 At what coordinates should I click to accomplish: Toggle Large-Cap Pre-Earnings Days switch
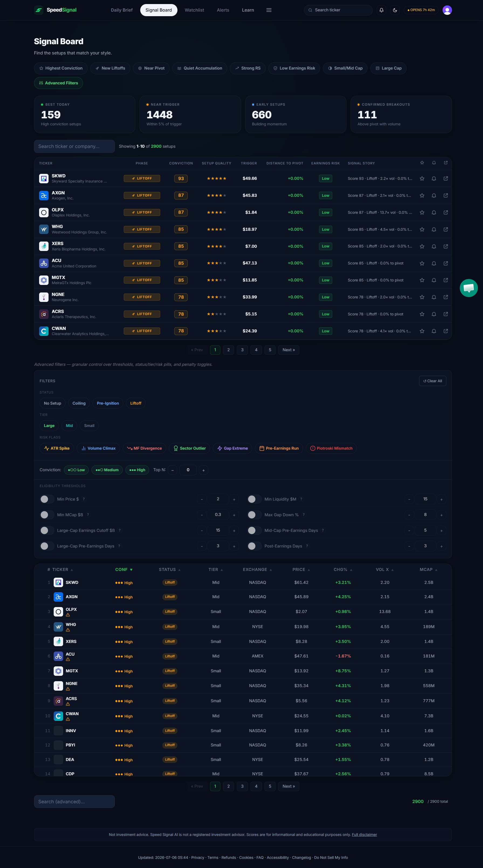[x=47, y=546]
